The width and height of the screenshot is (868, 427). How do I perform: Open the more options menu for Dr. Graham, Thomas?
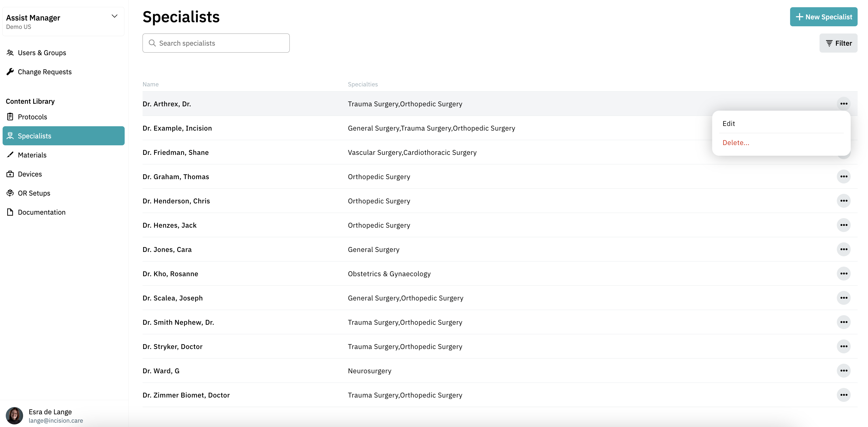pos(843,177)
